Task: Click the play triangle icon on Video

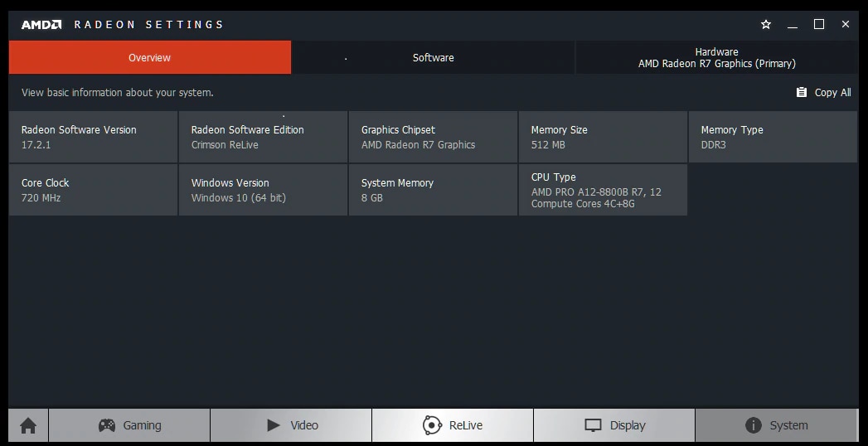Action: (x=274, y=425)
